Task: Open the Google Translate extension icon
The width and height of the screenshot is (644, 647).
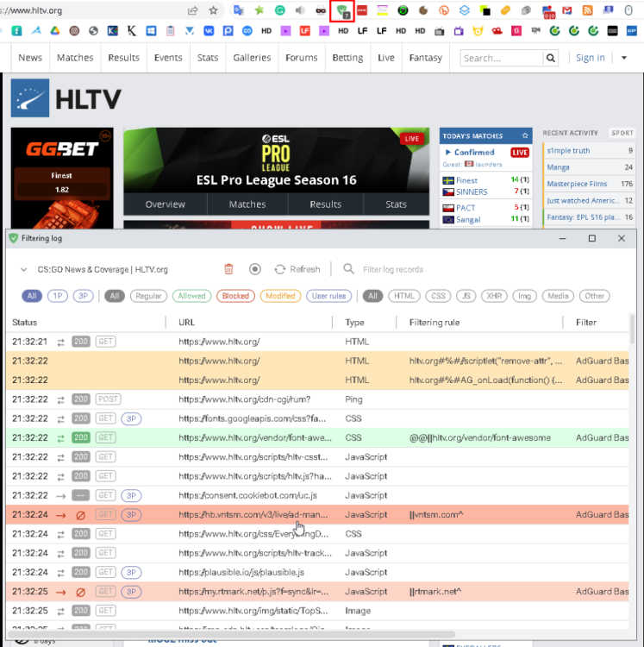Action: (239, 10)
